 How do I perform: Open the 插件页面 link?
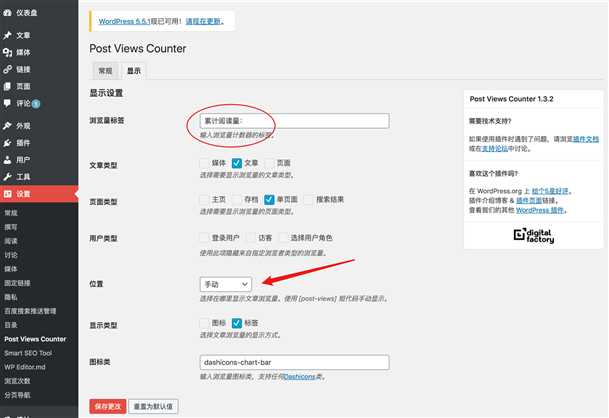[529, 200]
